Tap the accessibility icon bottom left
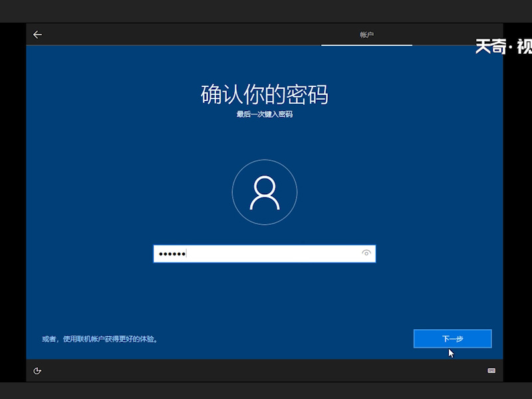The image size is (532, 399). pos(37,372)
